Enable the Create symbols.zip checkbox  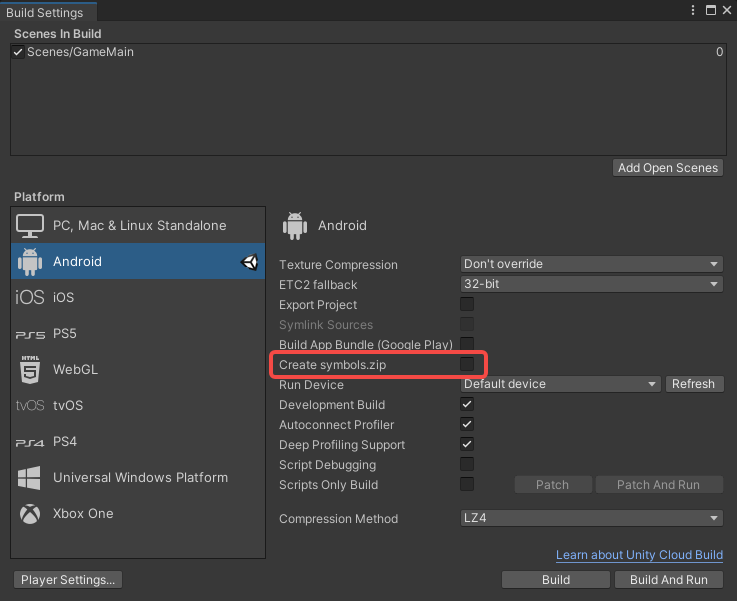(x=467, y=365)
